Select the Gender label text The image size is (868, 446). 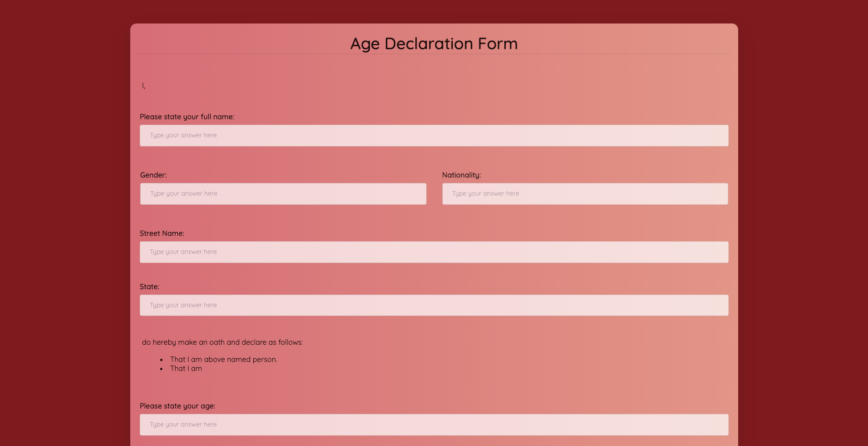point(153,175)
